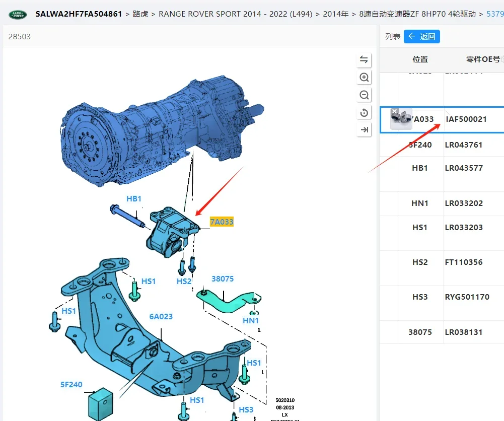Select the HS2 label in diagram
This screenshot has width=504, height=421.
[x=184, y=281]
